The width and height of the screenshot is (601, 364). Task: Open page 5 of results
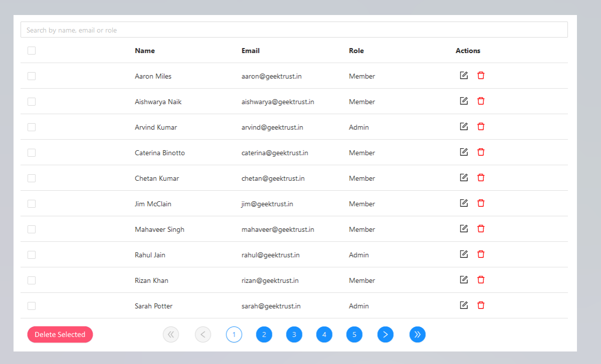click(x=354, y=334)
